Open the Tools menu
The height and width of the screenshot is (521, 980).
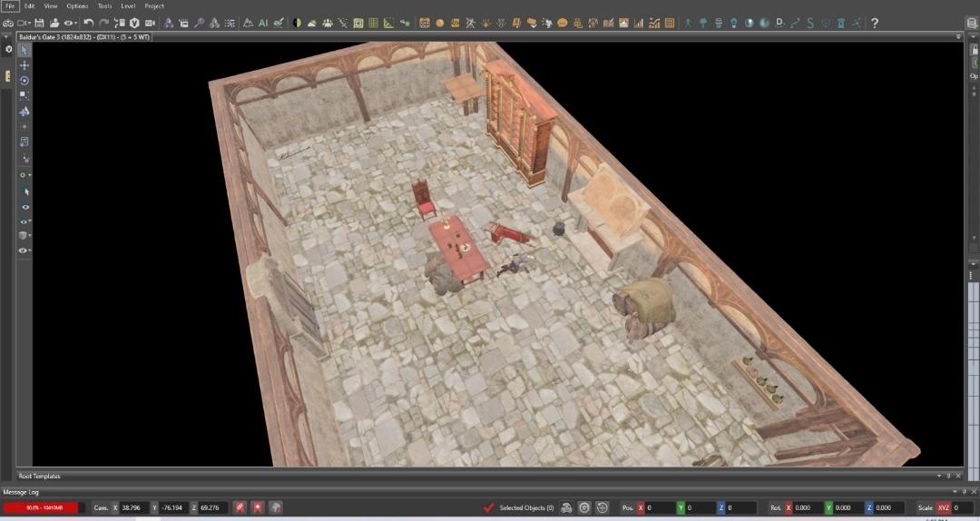(x=105, y=6)
